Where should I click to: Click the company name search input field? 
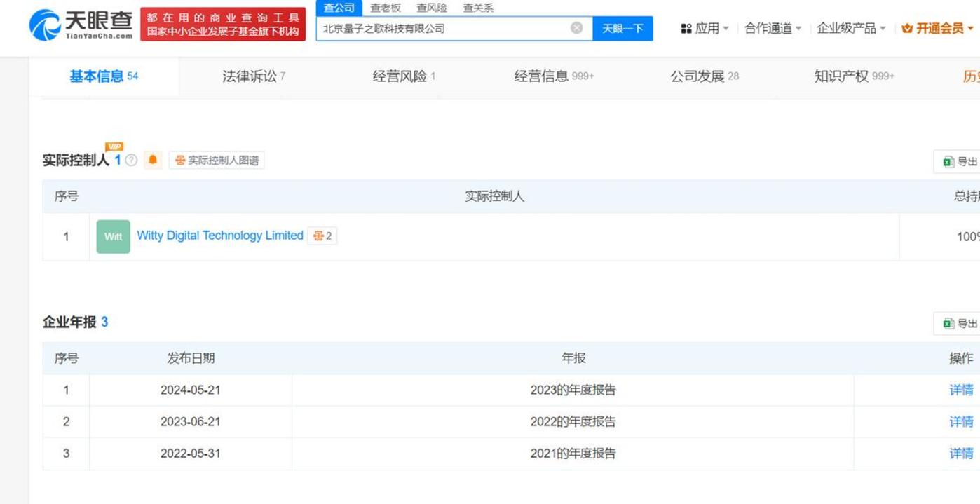coord(442,28)
